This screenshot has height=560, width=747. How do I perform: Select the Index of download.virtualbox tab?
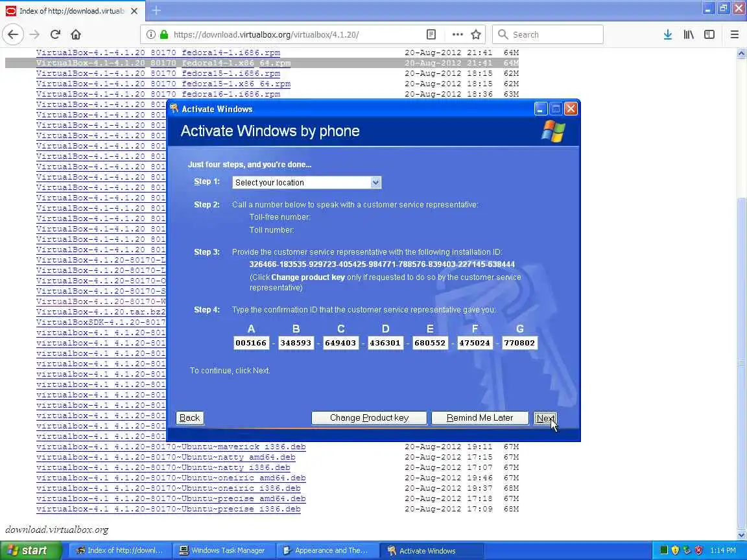(71, 10)
